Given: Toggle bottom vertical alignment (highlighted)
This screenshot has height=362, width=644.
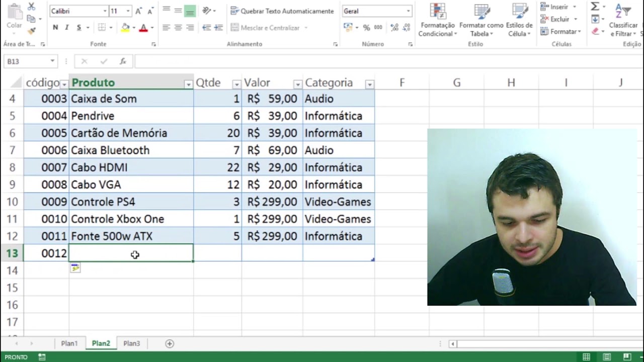Looking at the screenshot, I should tap(190, 11).
